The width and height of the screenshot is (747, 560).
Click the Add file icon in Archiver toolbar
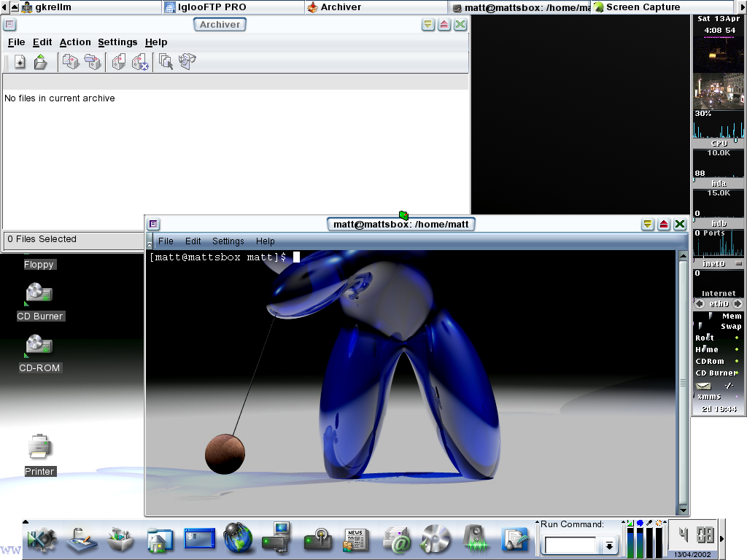click(71, 62)
